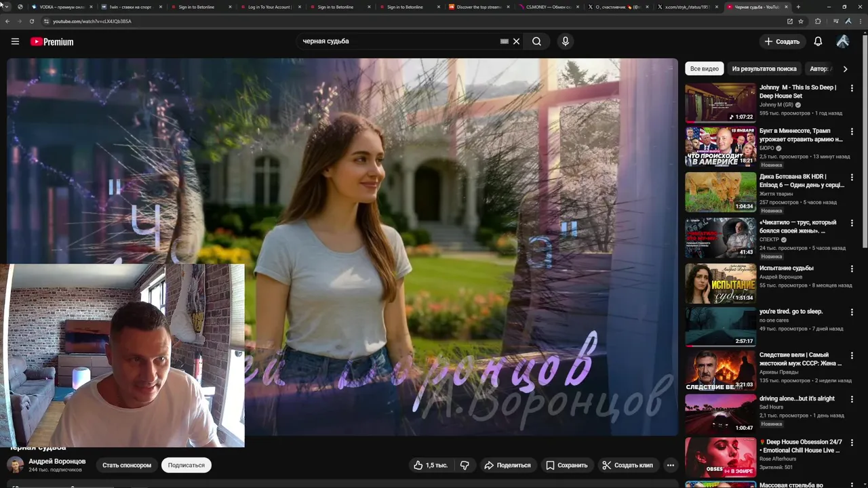Screen dimensions: 868x488
Task: Open 'Johnny M - Deep House Set' thumbnail
Action: [720, 102]
